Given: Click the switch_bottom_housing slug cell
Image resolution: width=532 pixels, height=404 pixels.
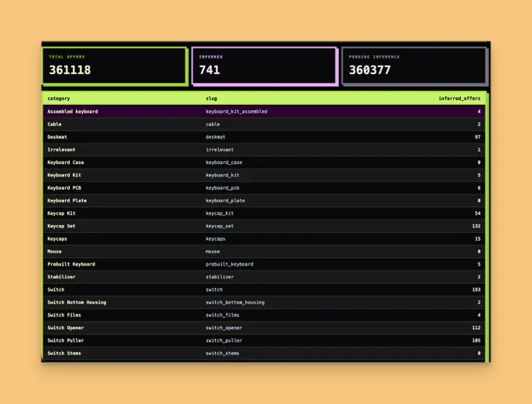Looking at the screenshot, I should tap(235, 302).
